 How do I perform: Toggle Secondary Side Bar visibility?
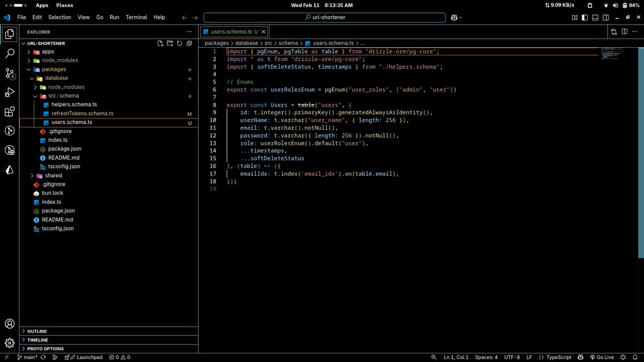[x=605, y=17]
